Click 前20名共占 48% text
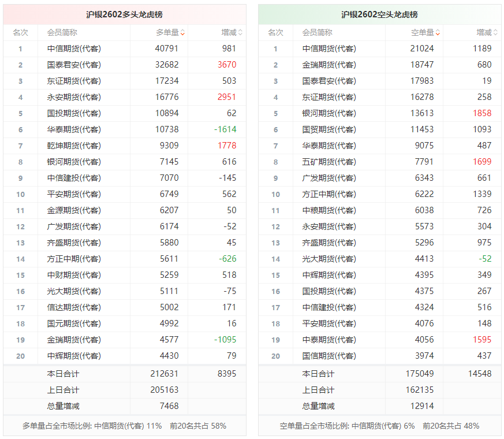Image resolution: width=504 pixels, height=439 pixels. pos(451,426)
